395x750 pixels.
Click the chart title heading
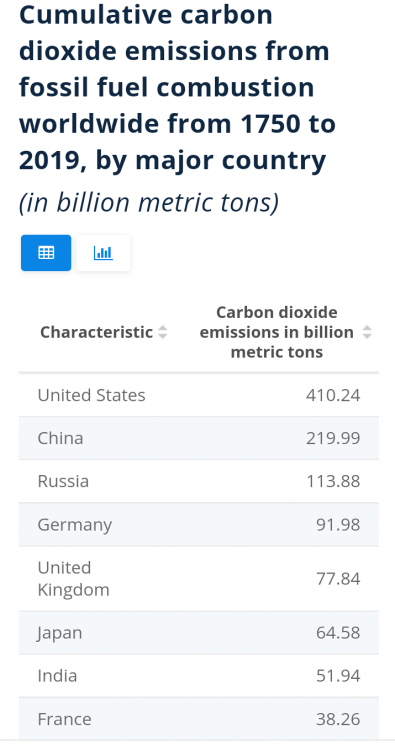[x=177, y=88]
